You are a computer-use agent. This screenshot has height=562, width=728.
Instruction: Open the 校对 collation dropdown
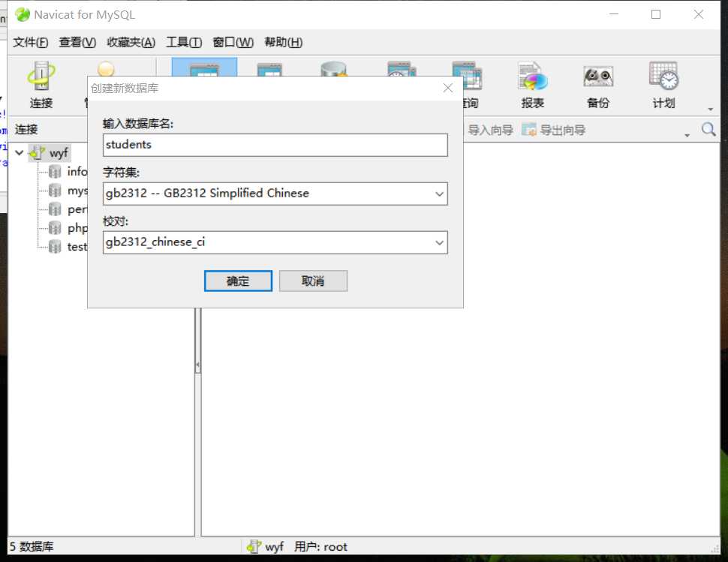coord(439,242)
